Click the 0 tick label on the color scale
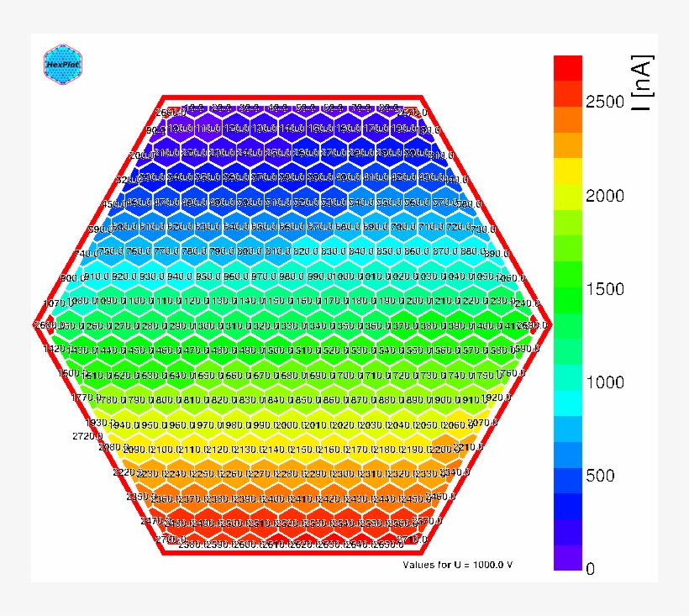 click(590, 569)
